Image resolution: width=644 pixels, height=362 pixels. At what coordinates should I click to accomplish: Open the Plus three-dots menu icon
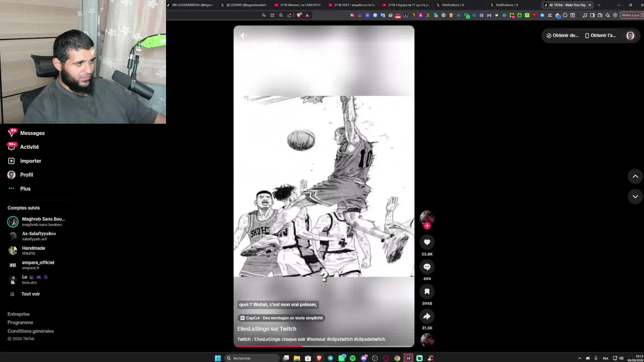click(x=12, y=189)
